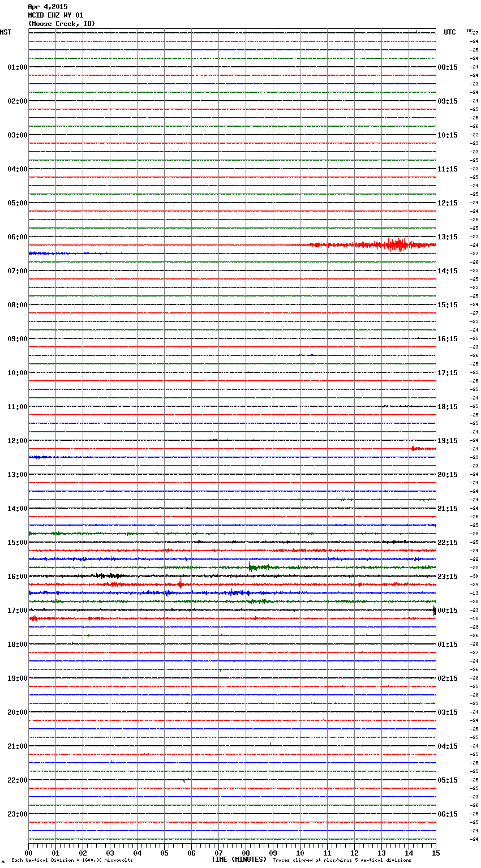Select the station code 'MCID EHZ WY 01'
This screenshot has height=868, width=481.
tap(55, 15)
